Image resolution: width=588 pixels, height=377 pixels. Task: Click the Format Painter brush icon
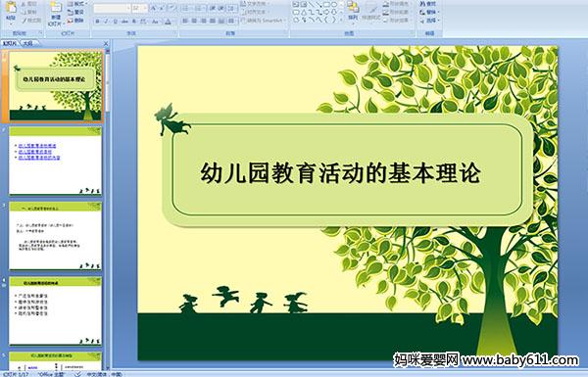pyautogui.click(x=24, y=21)
